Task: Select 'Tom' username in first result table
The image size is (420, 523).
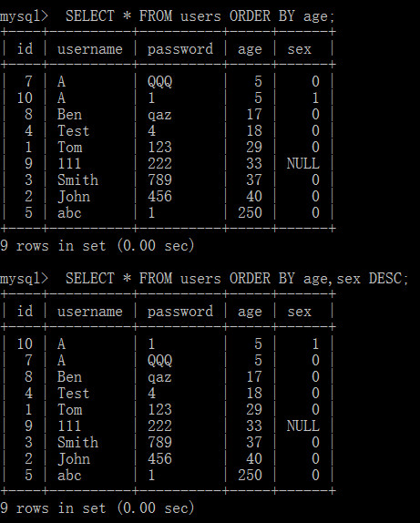Action: 69,147
